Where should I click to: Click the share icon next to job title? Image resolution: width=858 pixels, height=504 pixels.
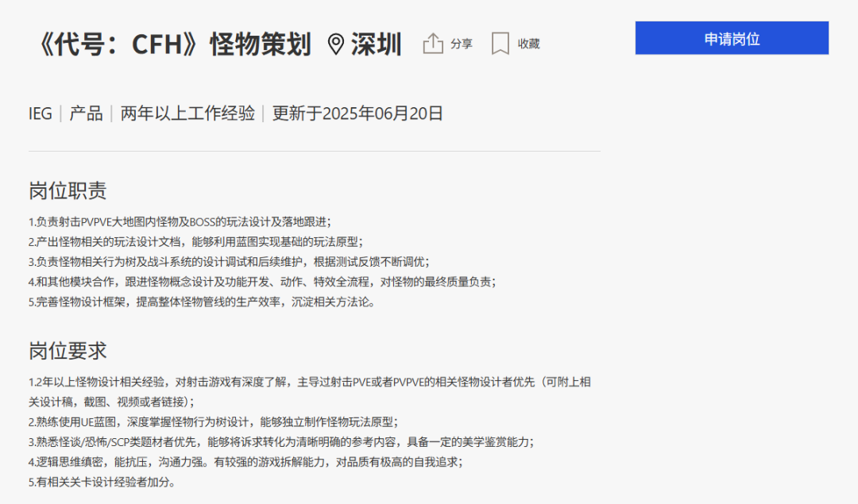[x=433, y=44]
